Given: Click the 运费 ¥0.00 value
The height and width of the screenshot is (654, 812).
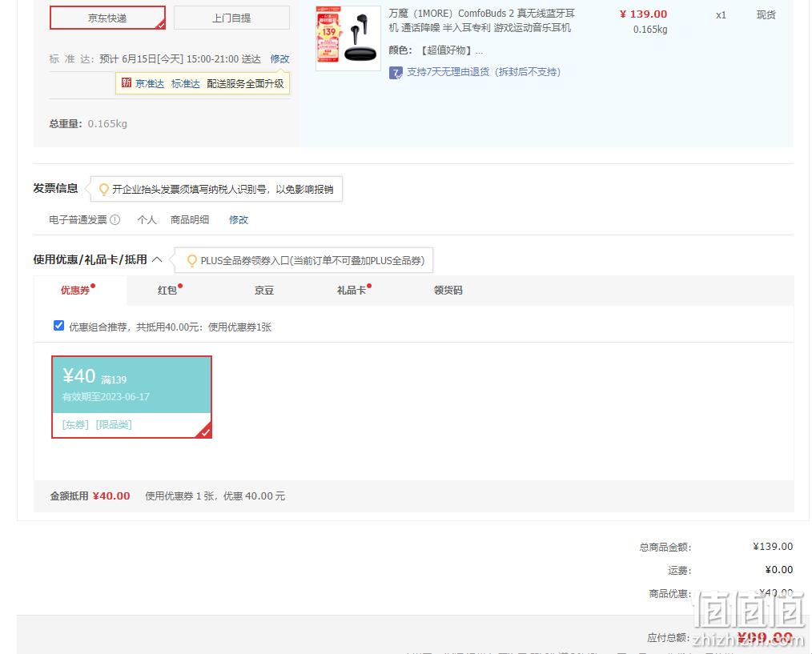Looking at the screenshot, I should [779, 570].
